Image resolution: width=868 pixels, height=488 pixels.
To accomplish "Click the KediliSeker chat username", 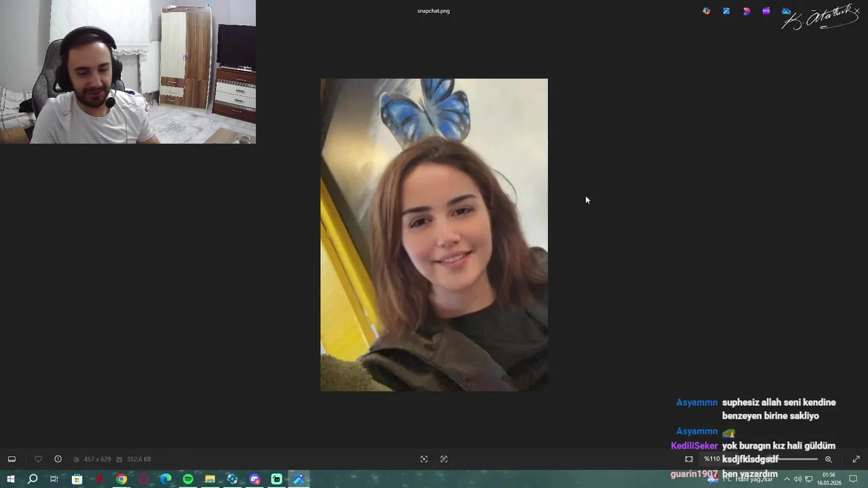I will [694, 446].
